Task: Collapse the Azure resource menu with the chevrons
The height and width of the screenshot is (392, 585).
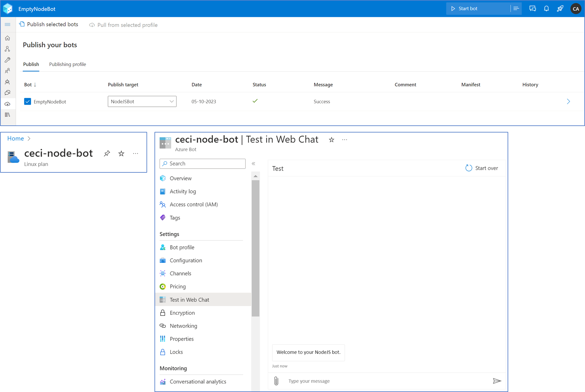Action: coord(254,164)
